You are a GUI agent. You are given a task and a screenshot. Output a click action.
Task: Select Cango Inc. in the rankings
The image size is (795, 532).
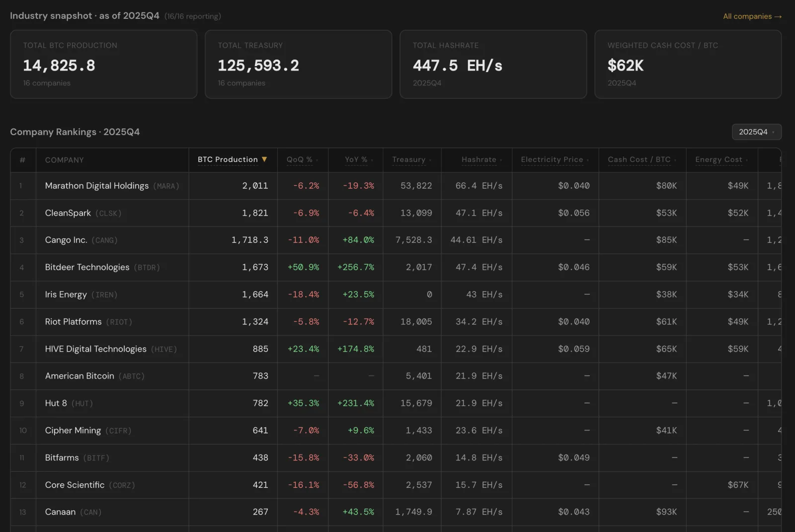click(396, 240)
